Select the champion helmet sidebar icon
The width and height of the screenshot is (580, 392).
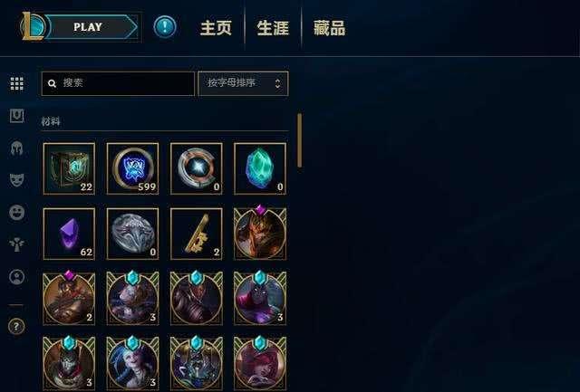click(x=16, y=148)
